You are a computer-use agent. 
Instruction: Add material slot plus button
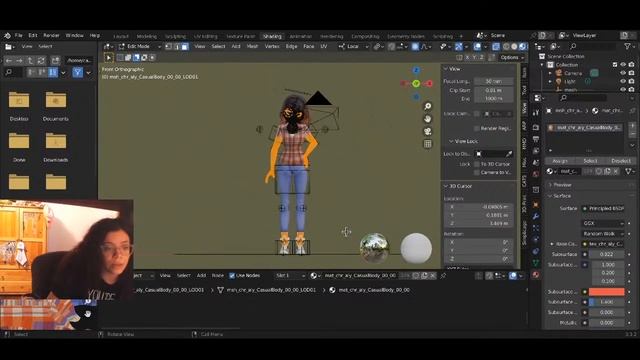632,126
